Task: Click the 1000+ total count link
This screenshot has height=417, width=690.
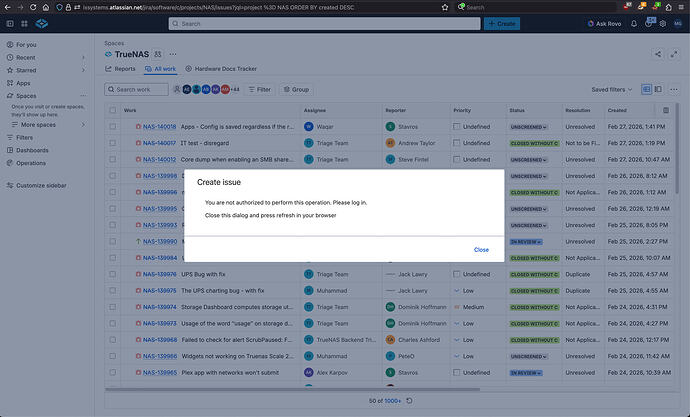Action: coord(393,401)
